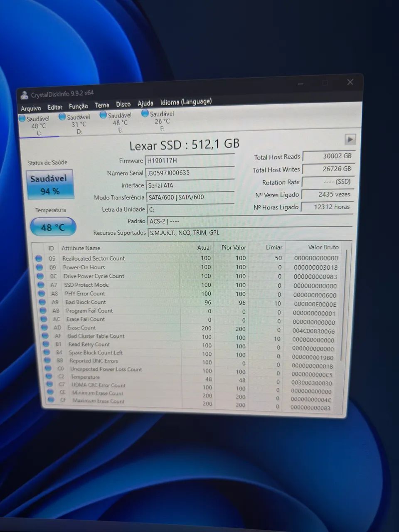Click the Firmware field H190117H
The height and width of the screenshot is (532, 399).
190,160
